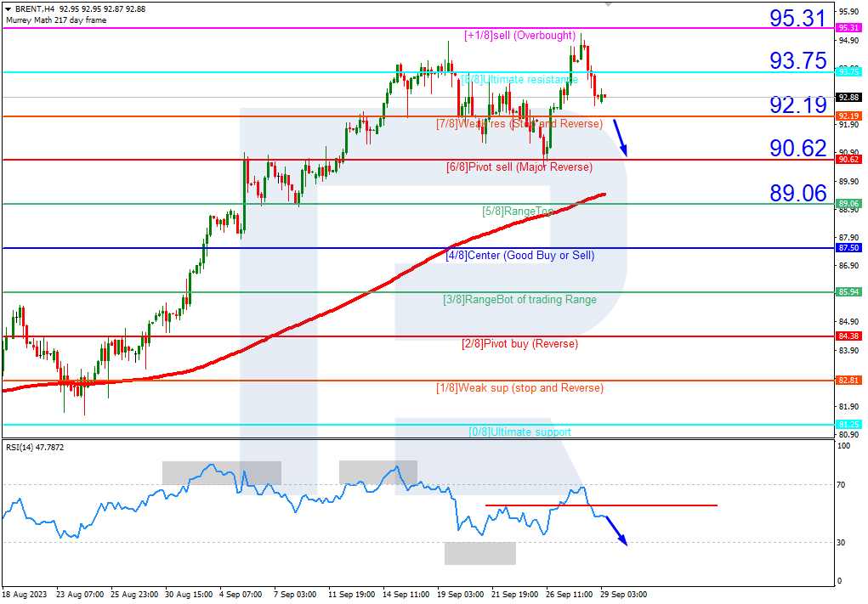Click the '14 Sep 11:00' time axis label
The width and height of the screenshot is (868, 604).
[x=406, y=595]
